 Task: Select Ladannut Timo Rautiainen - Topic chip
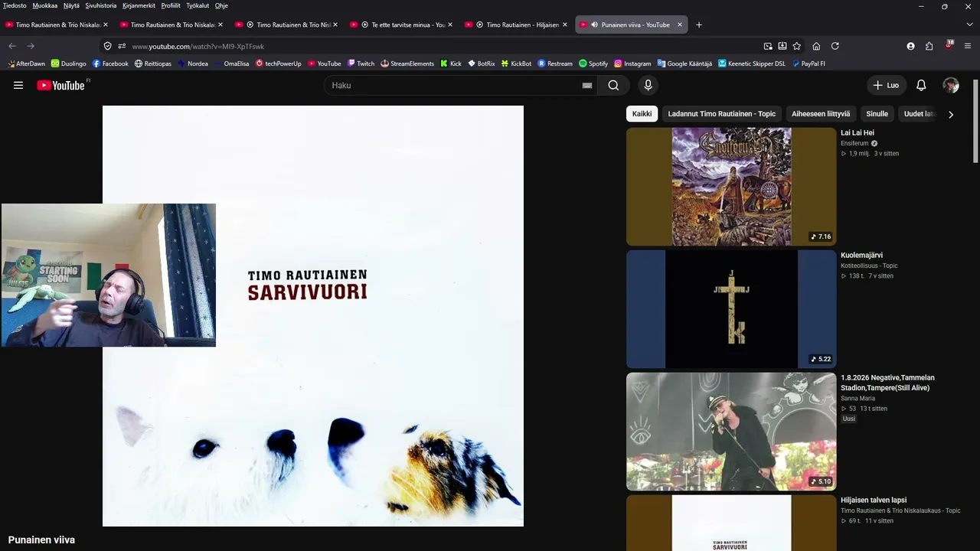722,114
